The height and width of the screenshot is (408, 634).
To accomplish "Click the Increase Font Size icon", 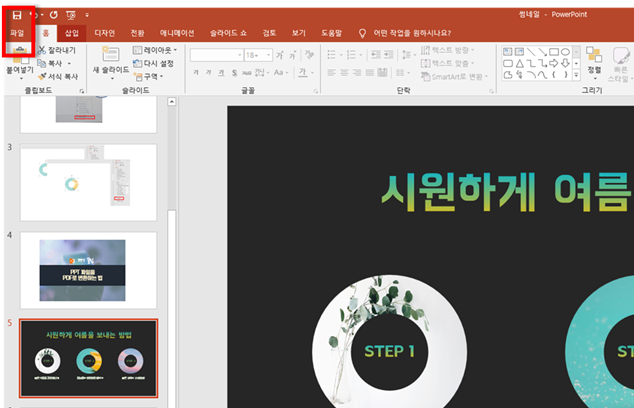I will point(280,55).
